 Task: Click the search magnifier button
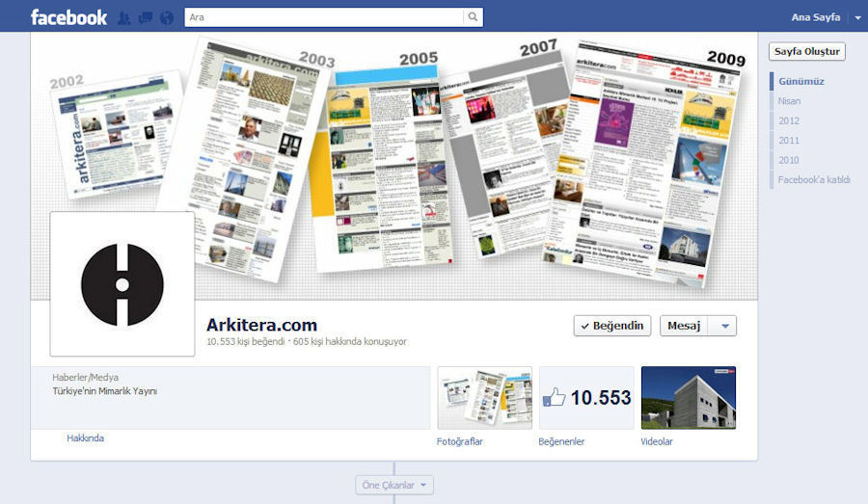click(473, 17)
